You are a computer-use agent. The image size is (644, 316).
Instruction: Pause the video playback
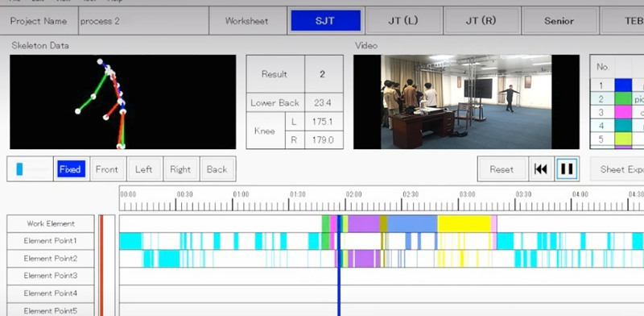567,168
